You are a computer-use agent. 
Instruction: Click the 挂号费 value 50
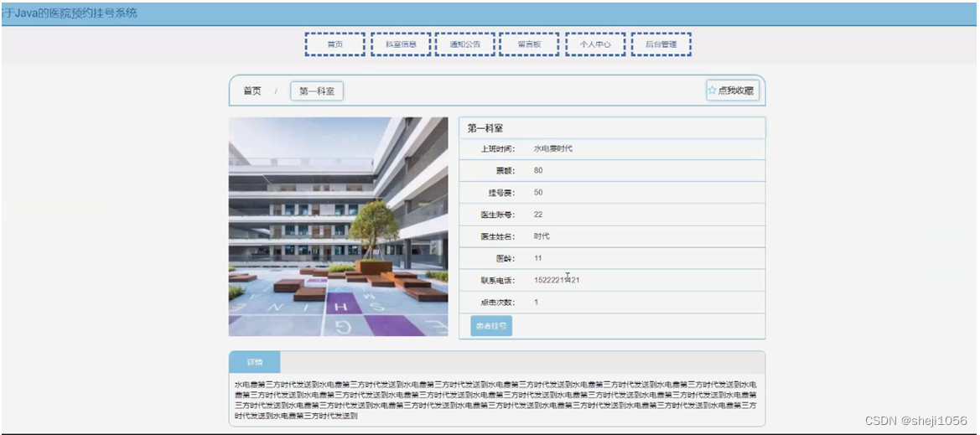coord(538,193)
